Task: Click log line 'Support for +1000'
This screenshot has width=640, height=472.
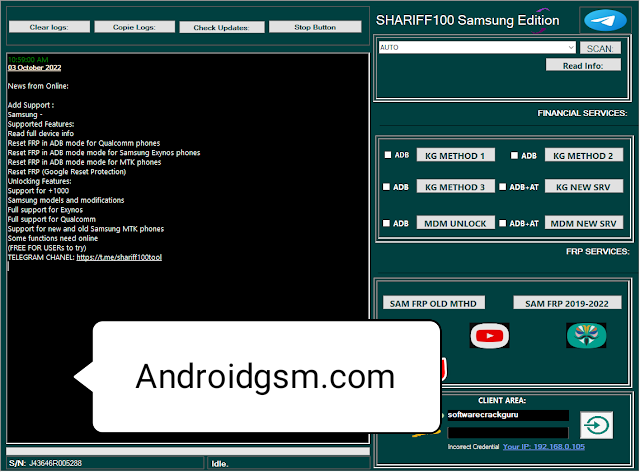Action: [38, 191]
